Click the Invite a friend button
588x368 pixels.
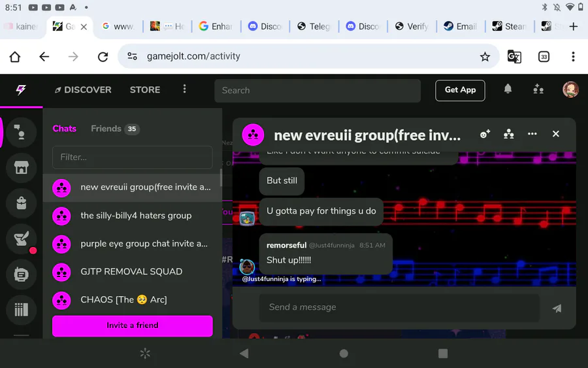coord(133,326)
